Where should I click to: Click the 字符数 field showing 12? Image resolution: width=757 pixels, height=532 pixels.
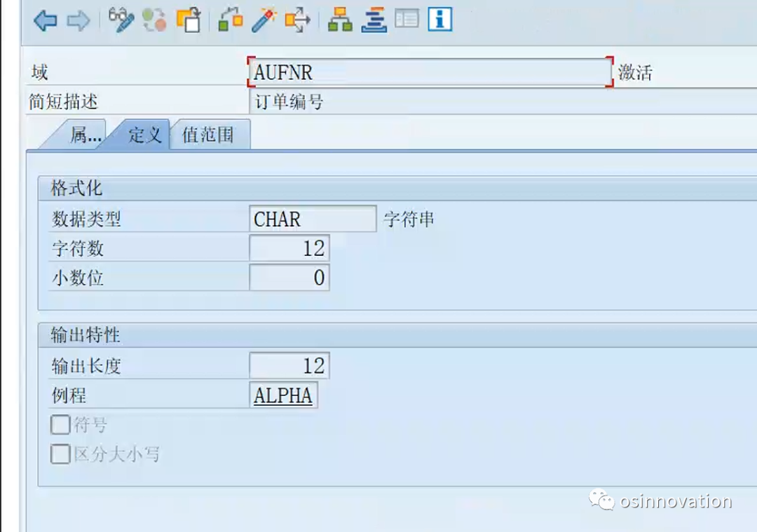pos(289,249)
